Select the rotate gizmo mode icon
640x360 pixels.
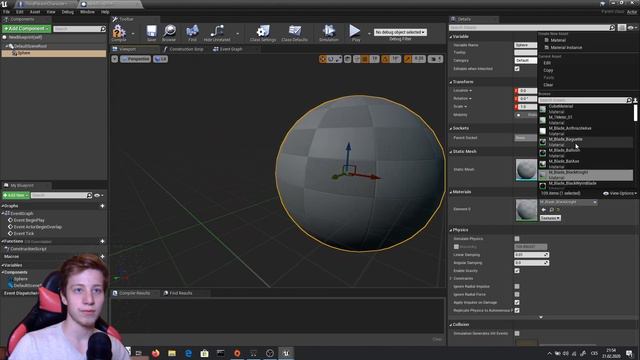pos(331,59)
